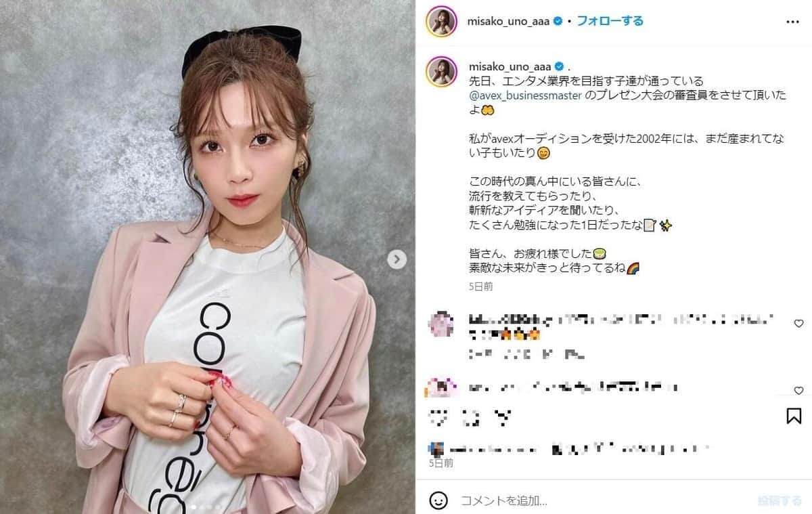The image size is (812, 514).
Task: Like the first comment with its heart
Action: (x=798, y=324)
